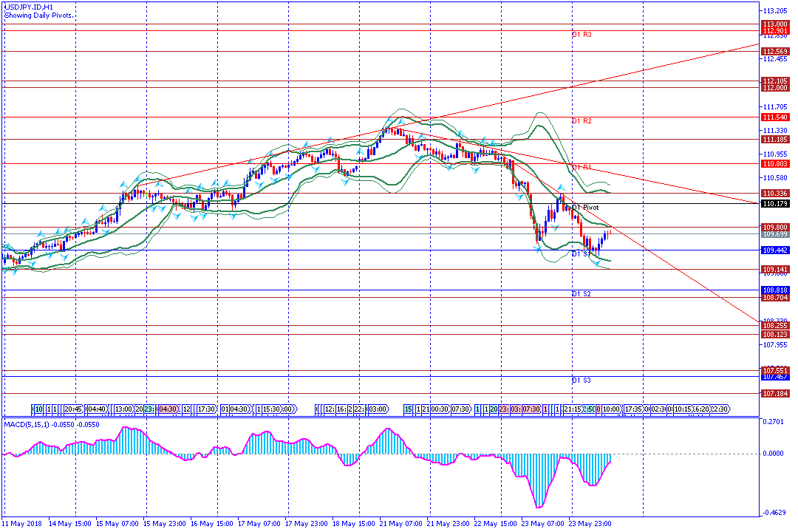Select the 14 May 15:00 time label
798x532 pixels.
[x=69, y=524]
